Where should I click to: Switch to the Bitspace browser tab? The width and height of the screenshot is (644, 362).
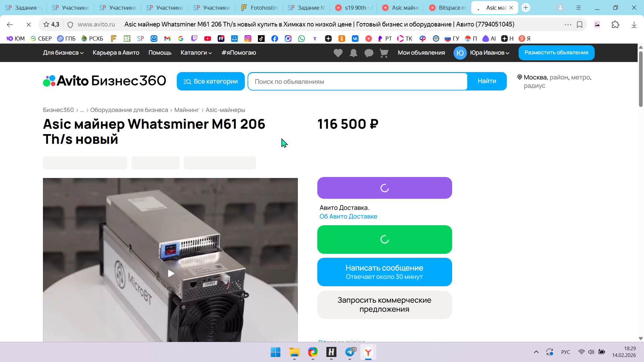click(x=448, y=8)
